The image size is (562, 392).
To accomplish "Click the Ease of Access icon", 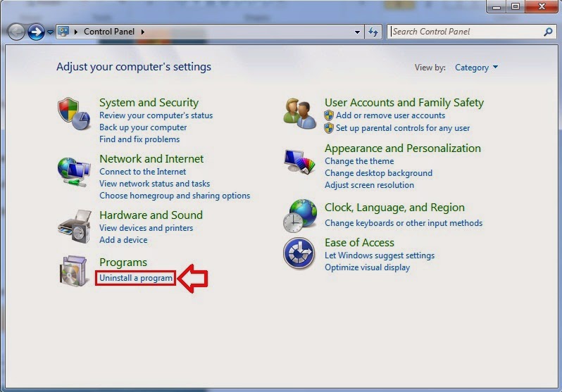I will 299,253.
